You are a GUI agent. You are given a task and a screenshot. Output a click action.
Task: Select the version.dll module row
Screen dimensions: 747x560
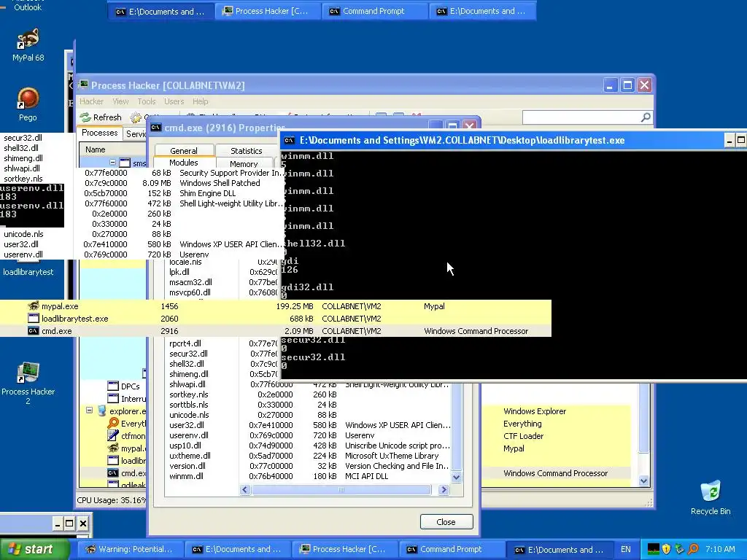pyautogui.click(x=309, y=466)
